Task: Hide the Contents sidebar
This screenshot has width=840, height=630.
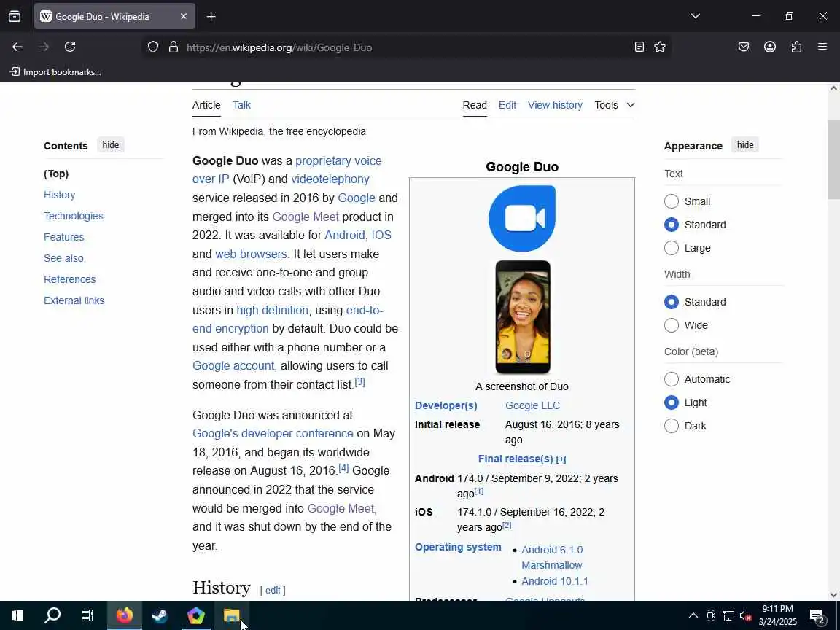Action: [x=110, y=144]
